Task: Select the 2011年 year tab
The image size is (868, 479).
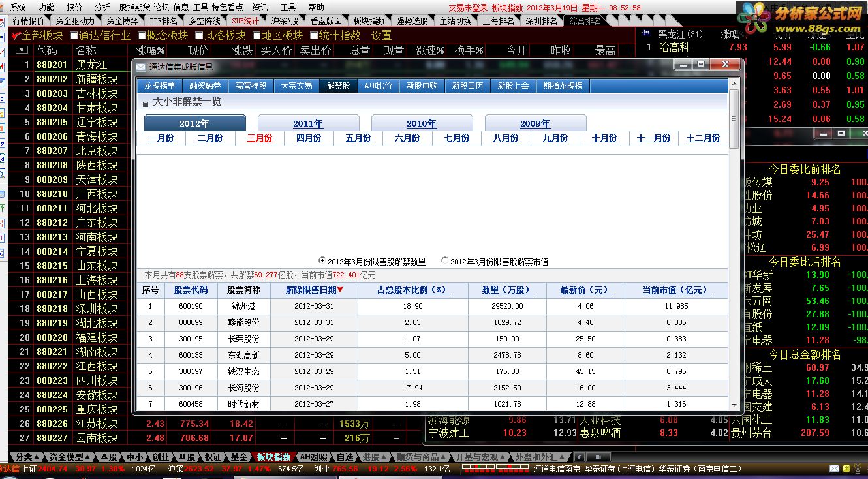Action: point(308,123)
